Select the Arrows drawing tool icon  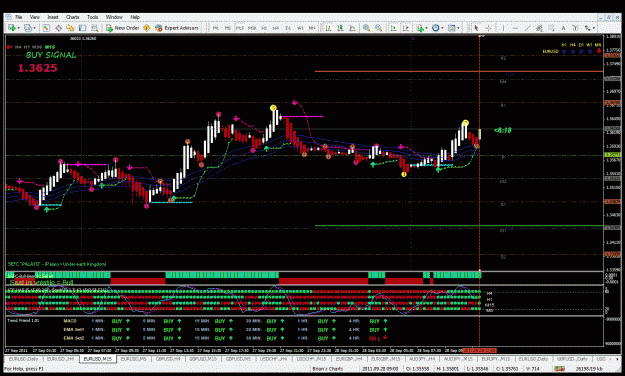[x=588, y=28]
